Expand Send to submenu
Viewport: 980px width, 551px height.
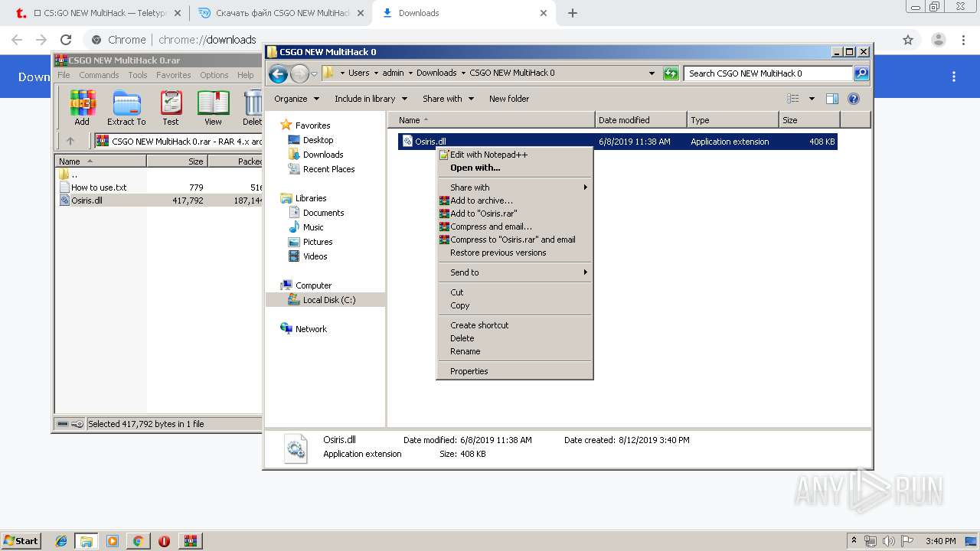click(514, 272)
